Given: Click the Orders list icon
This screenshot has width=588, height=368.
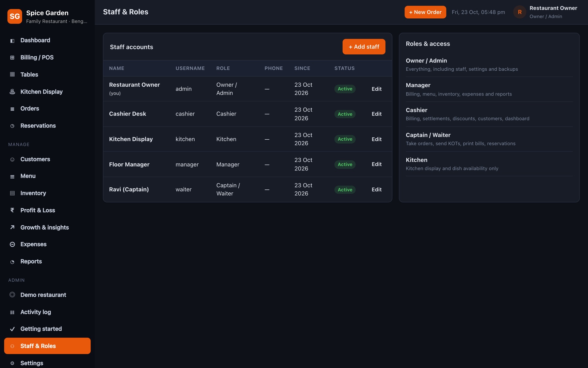Looking at the screenshot, I should (x=12, y=109).
